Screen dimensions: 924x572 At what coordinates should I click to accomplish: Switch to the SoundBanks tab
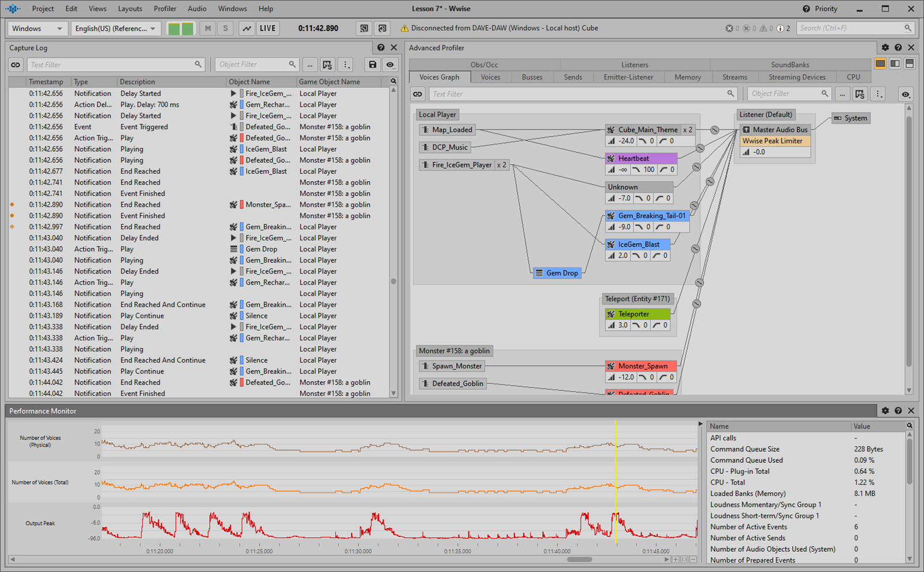tap(789, 65)
